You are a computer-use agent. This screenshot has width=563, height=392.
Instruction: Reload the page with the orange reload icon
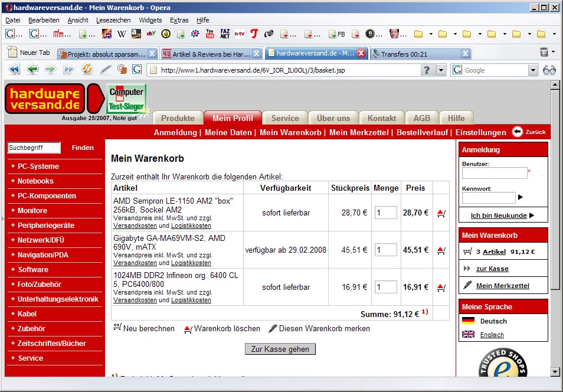tap(87, 69)
